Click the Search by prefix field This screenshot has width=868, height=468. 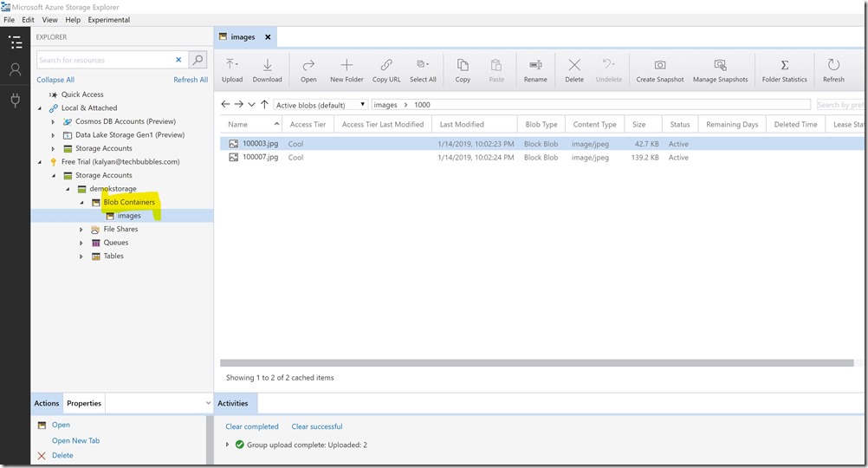click(x=839, y=105)
